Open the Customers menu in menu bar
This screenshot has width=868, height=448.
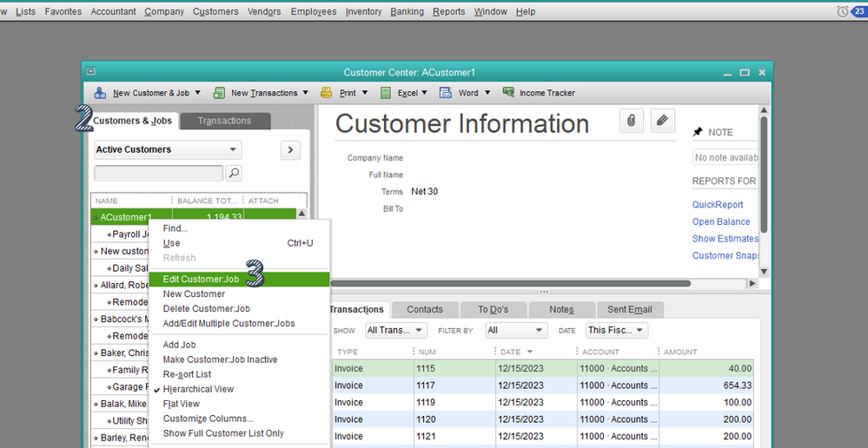point(215,11)
